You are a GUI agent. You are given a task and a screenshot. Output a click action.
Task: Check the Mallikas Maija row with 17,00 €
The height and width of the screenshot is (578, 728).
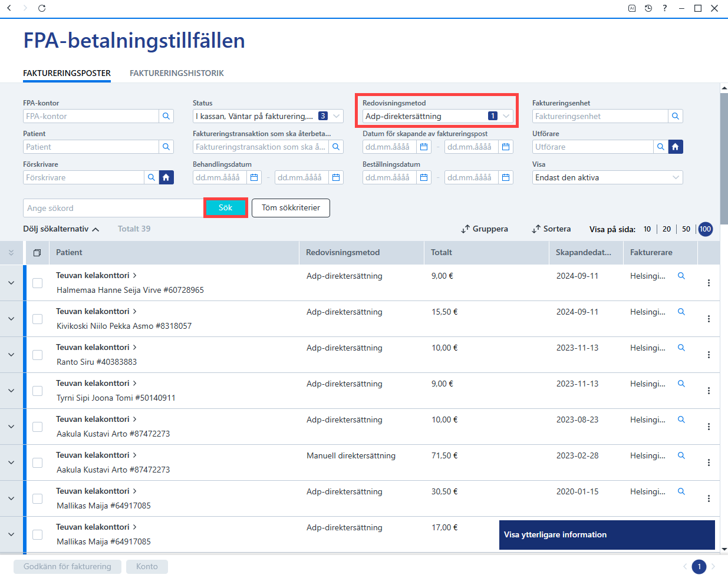[x=37, y=534]
